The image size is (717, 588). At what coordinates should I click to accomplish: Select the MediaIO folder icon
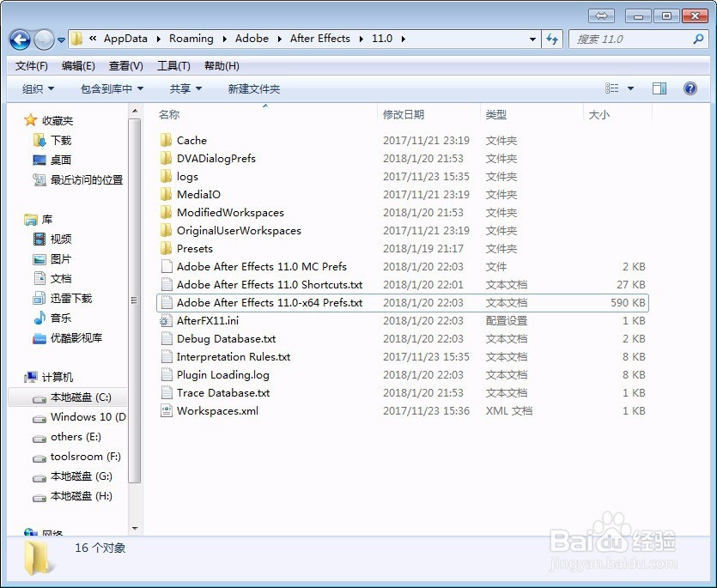click(x=166, y=194)
